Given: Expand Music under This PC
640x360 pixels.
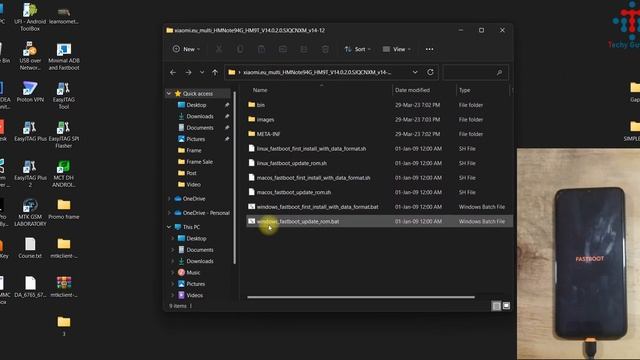Looking at the screenshot, I should tap(173, 272).
